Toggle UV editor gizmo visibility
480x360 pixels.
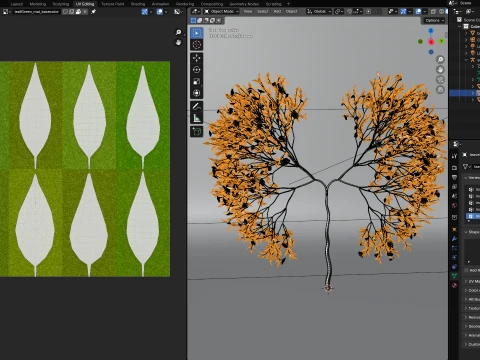(x=145, y=12)
